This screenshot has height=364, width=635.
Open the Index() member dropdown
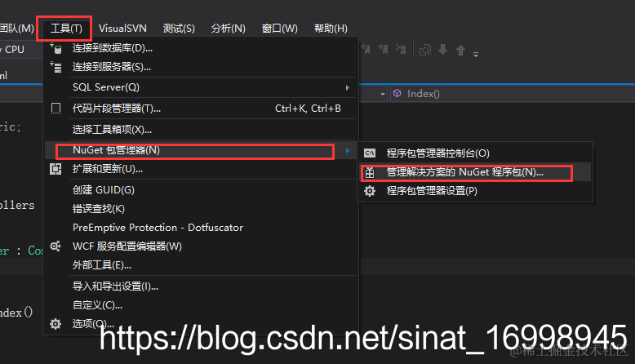513,94
